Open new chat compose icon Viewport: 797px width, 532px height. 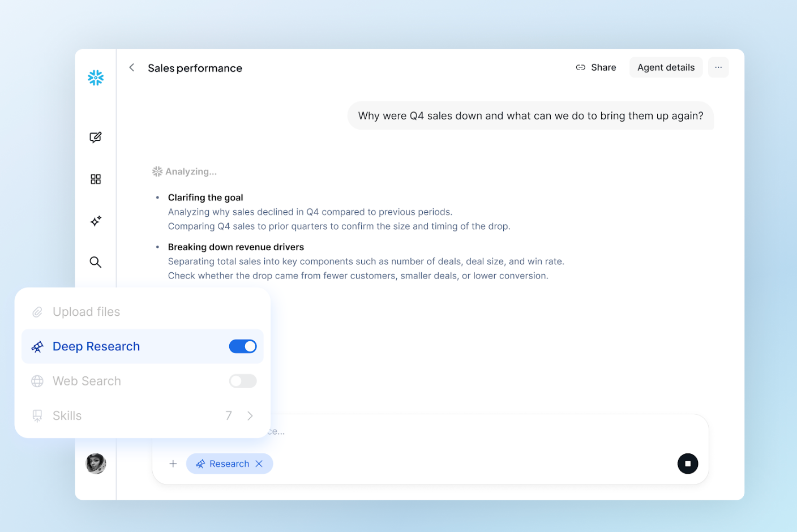click(x=96, y=138)
